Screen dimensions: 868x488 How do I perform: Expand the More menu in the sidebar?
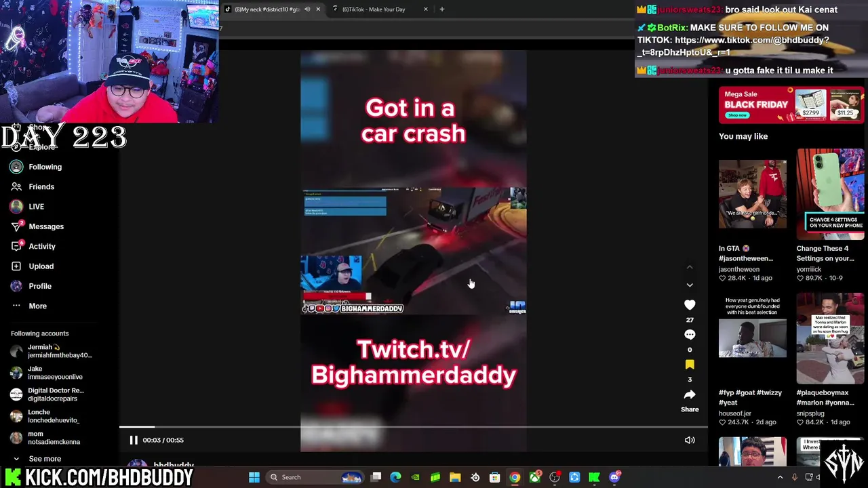37,306
